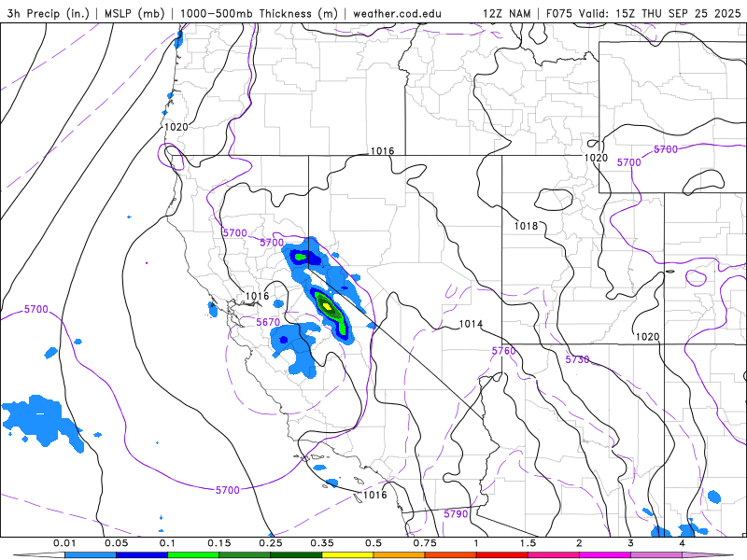Click the light blue 0.01–0.05 legend swatch
This screenshot has width=747, height=560.
pos(90,555)
